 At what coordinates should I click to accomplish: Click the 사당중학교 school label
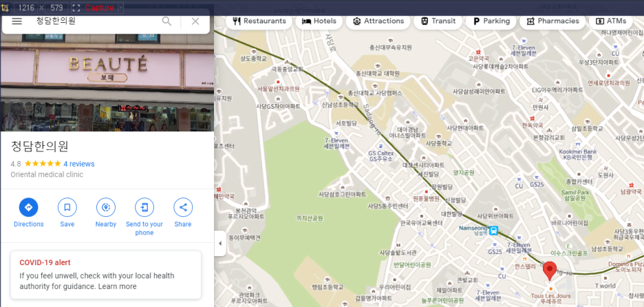[x=439, y=143]
